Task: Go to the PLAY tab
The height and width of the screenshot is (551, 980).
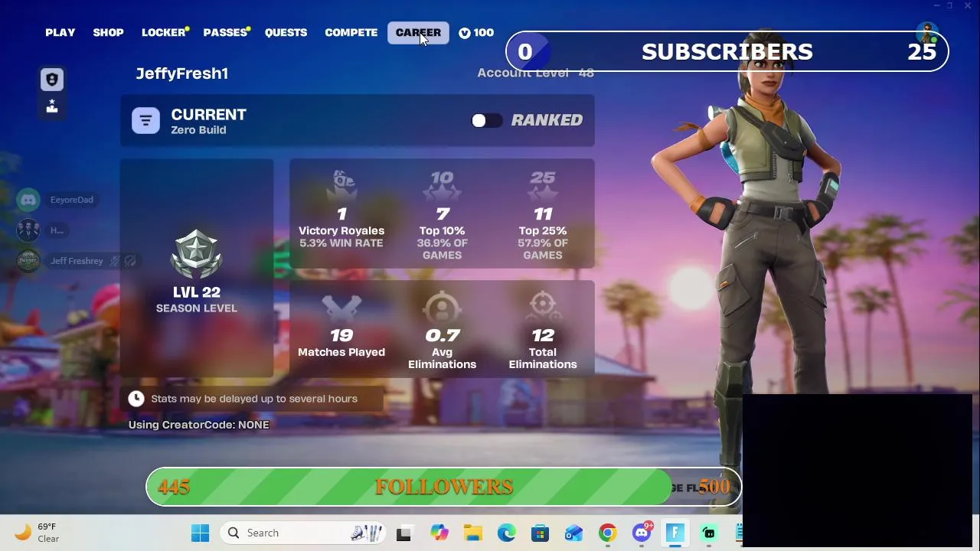Action: pyautogui.click(x=60, y=33)
